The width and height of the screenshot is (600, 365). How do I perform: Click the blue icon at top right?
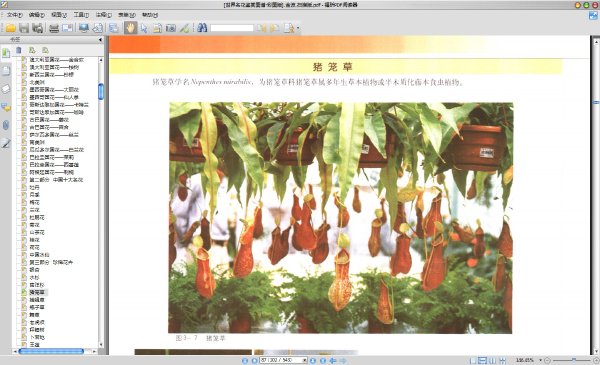[593, 16]
